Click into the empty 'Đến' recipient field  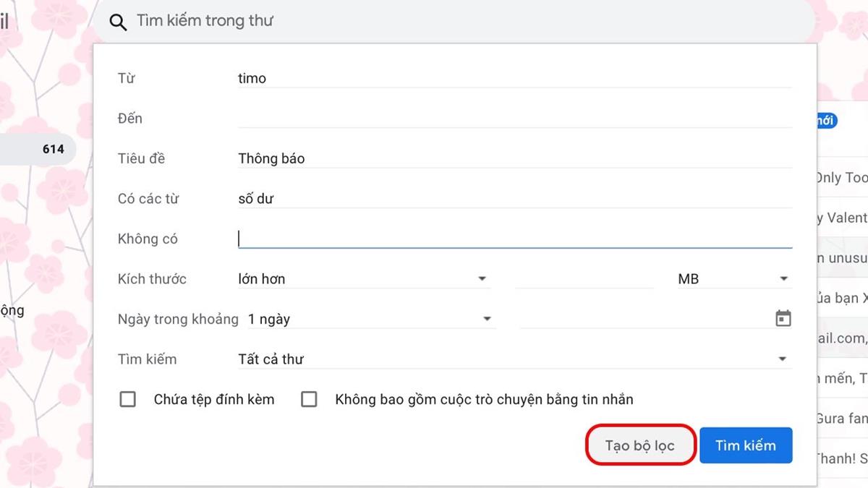514,118
